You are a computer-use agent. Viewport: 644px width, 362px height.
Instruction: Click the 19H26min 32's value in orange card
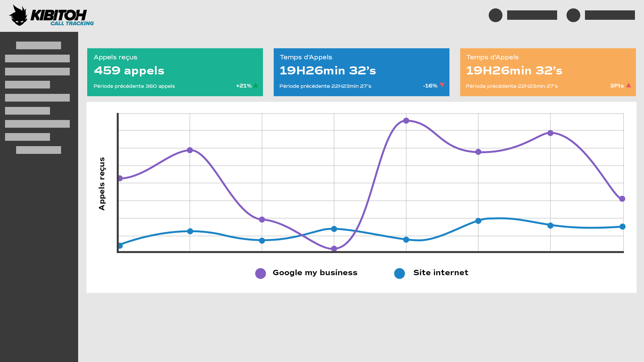pyautogui.click(x=514, y=71)
